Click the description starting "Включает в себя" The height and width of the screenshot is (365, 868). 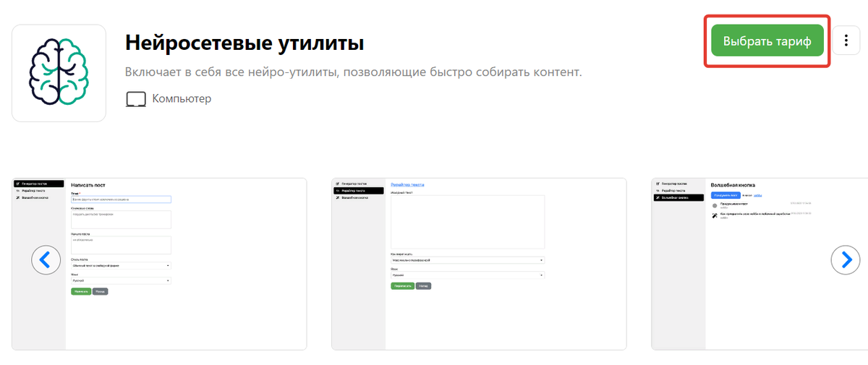(x=354, y=73)
